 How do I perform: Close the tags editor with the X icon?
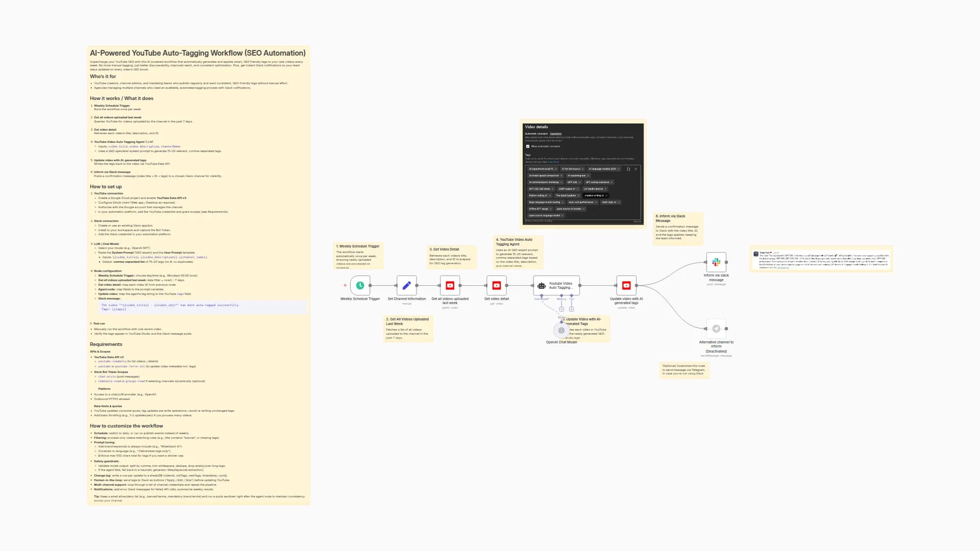[636, 169]
